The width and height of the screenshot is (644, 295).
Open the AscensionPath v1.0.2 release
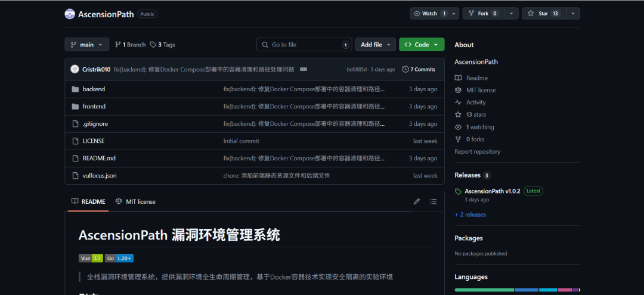[x=493, y=191]
